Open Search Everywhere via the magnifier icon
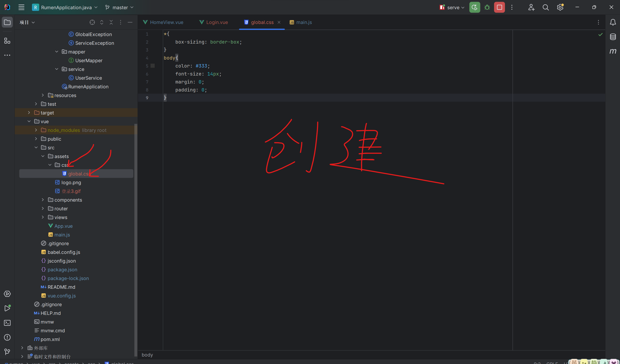Viewport: 620px width, 364px height. coord(545,7)
